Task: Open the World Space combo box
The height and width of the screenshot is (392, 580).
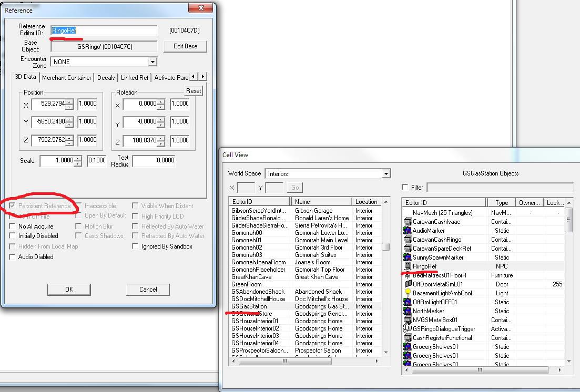Action: pyautogui.click(x=386, y=173)
